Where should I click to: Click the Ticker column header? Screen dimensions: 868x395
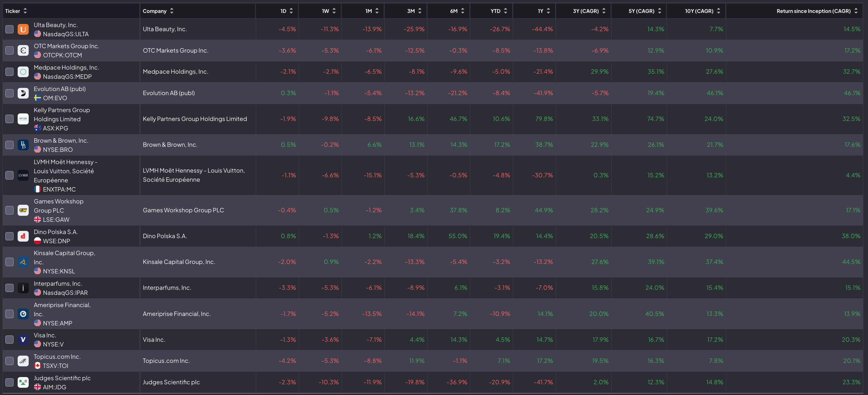coord(13,11)
